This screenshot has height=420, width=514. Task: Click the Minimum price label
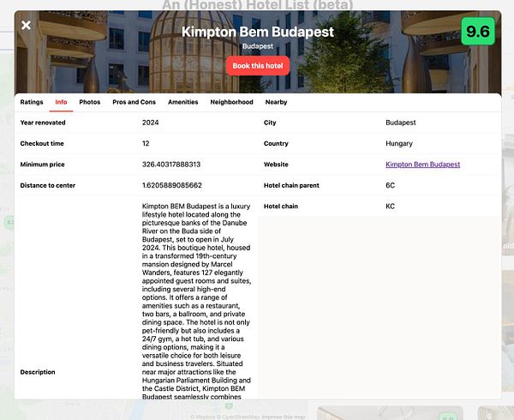click(42, 165)
